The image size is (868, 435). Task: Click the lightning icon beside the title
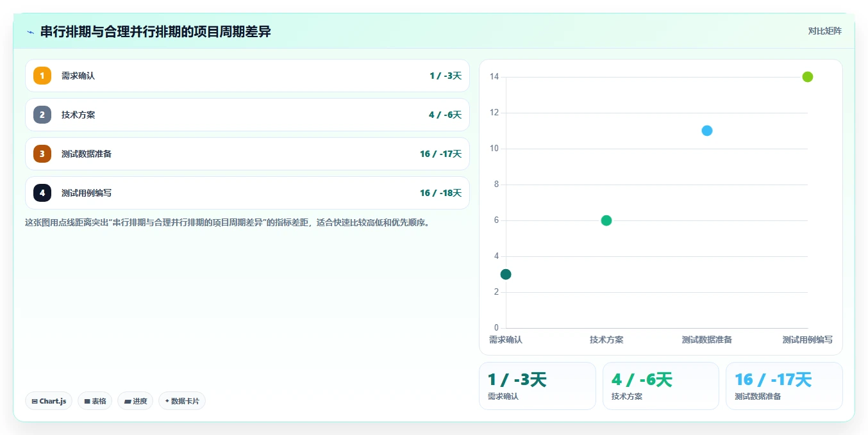click(31, 32)
